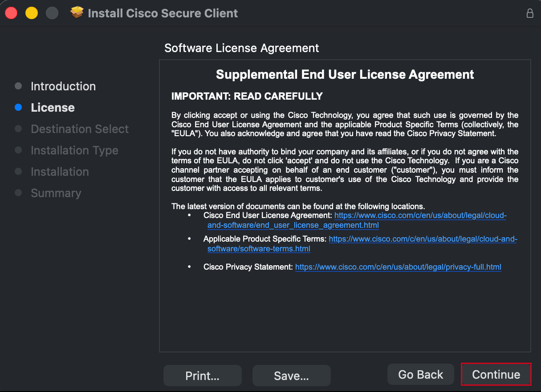The image size is (541, 392).
Task: Click the Software License Agreement heading
Action: (242, 48)
